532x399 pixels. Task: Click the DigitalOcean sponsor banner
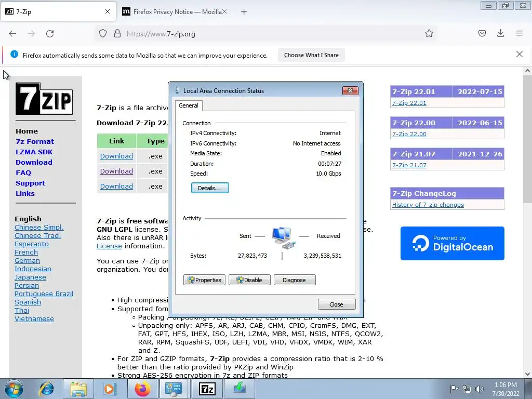pyautogui.click(x=453, y=243)
